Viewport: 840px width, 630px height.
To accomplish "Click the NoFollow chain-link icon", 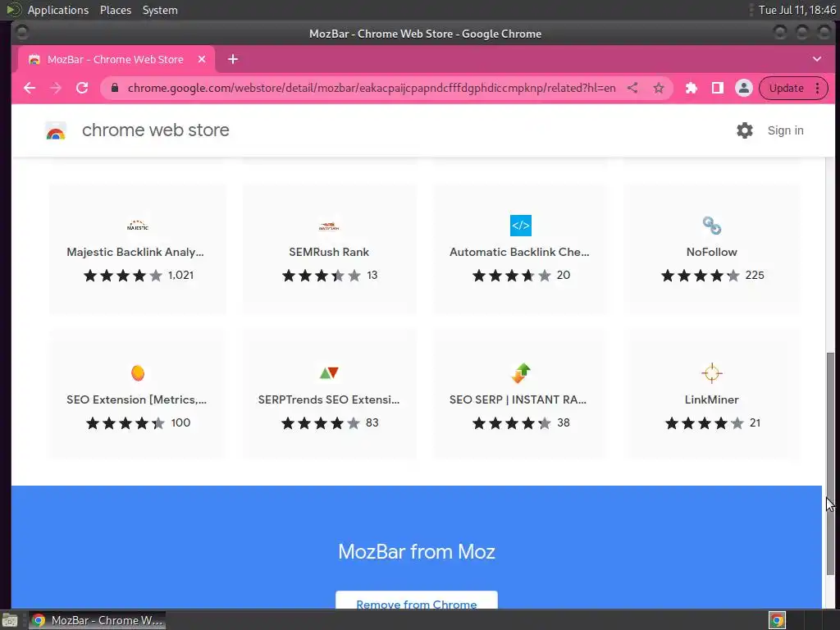I will tap(712, 226).
